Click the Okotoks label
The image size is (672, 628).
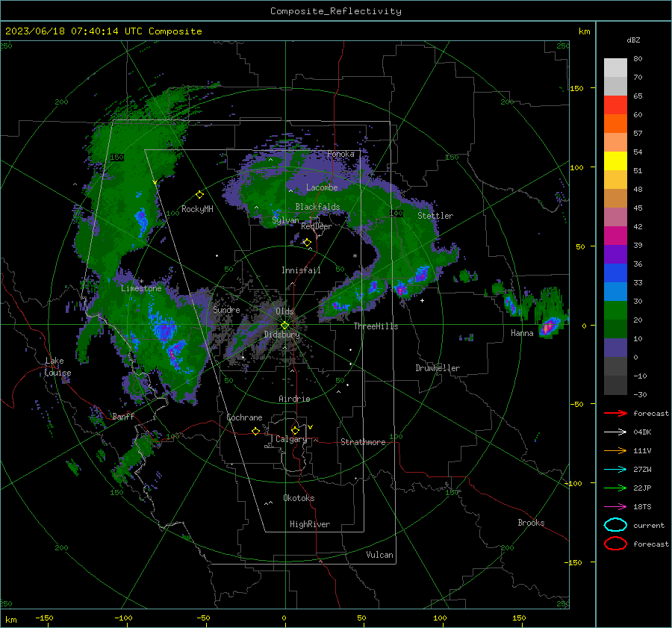point(298,498)
